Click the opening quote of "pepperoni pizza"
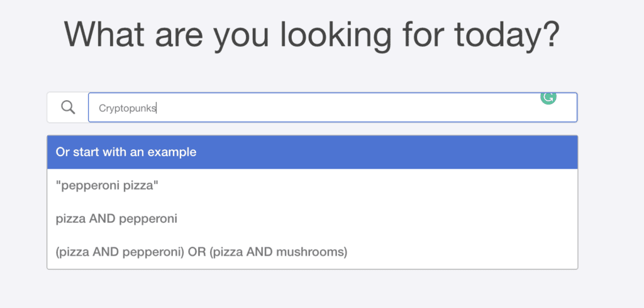Screen dimensions: 644x308 click(58, 185)
